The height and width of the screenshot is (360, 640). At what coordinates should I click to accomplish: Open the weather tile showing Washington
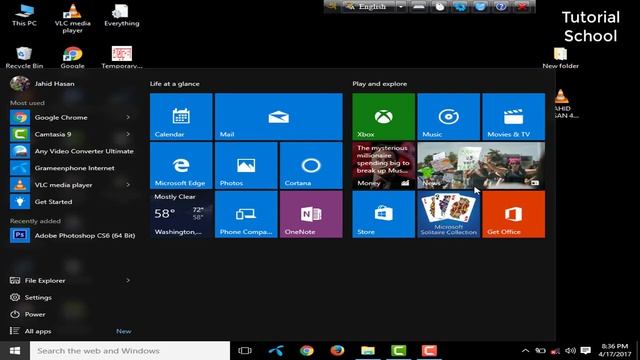[181, 214]
